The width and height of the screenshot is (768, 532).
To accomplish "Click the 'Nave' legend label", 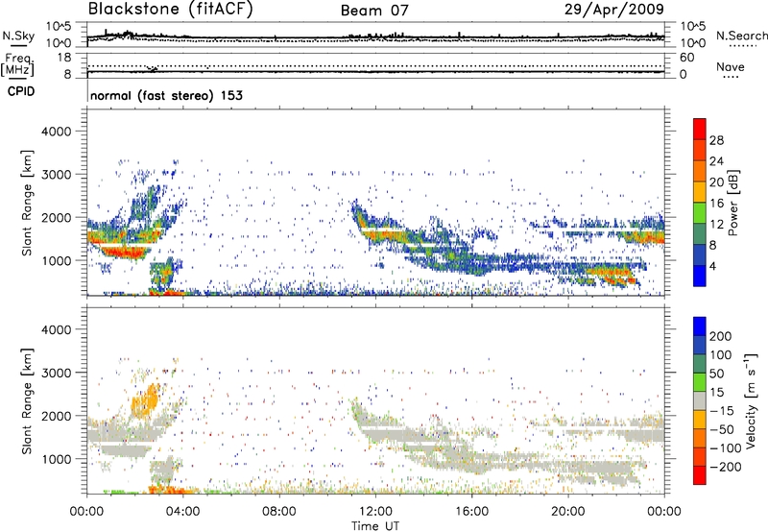I will [x=731, y=67].
